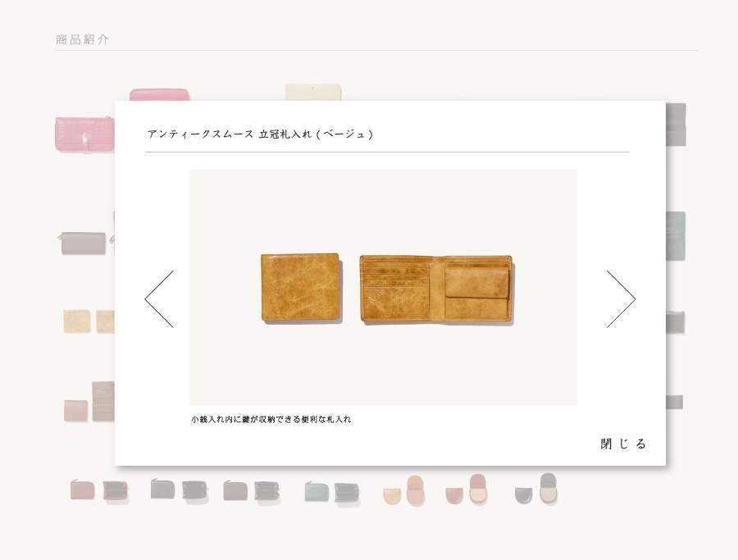Image resolution: width=738 pixels, height=560 pixels.
Task: Select the gray long wallet thumbnail
Action: (x=84, y=243)
